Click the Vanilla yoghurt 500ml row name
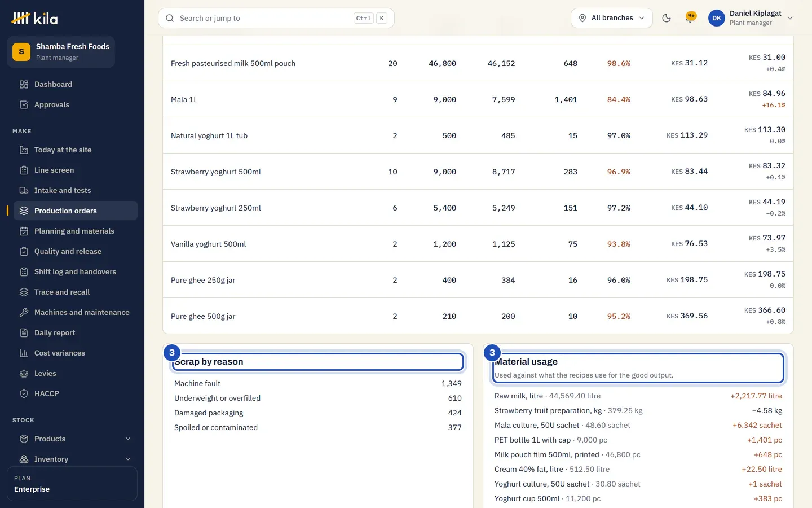The width and height of the screenshot is (812, 508). pos(209,244)
